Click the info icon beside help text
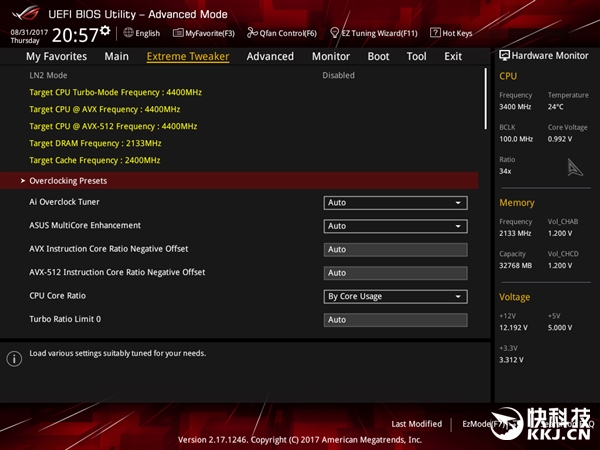 click(x=14, y=359)
